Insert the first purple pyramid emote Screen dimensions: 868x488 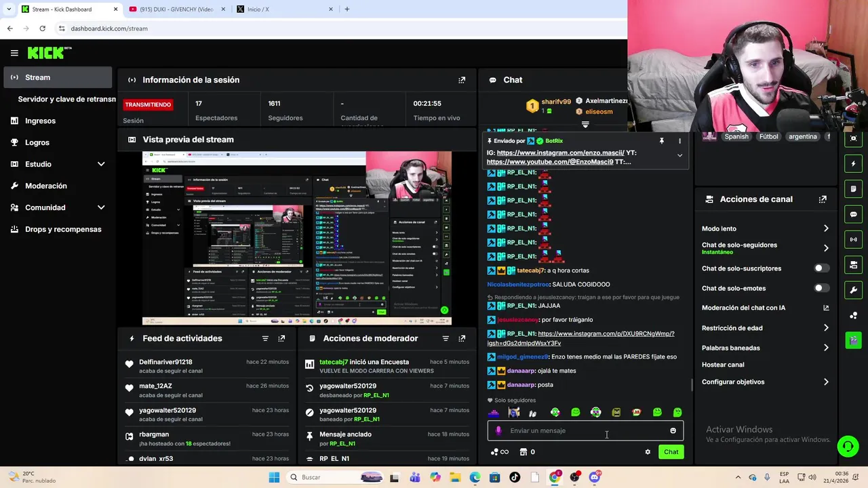(494, 412)
